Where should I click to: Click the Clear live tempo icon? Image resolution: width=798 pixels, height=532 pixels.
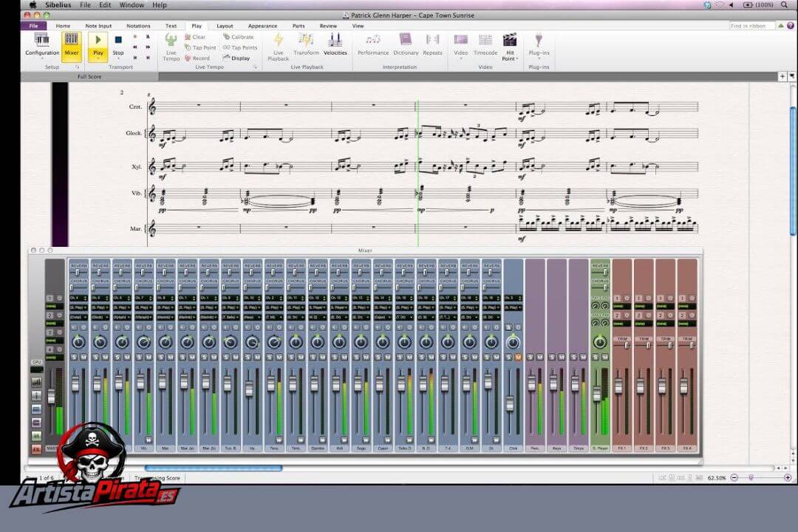[x=188, y=37]
